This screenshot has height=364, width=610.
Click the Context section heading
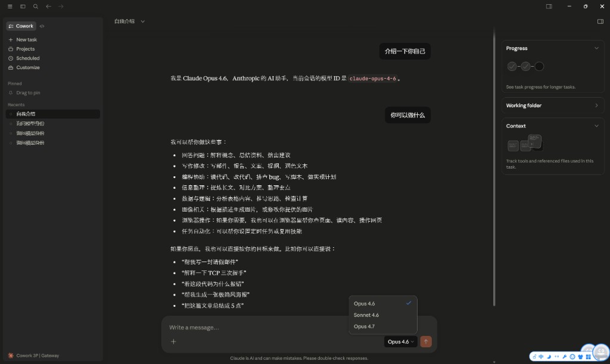click(x=516, y=126)
